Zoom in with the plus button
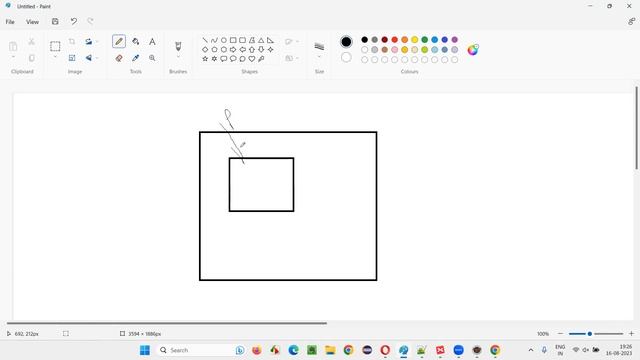 pos(631,334)
